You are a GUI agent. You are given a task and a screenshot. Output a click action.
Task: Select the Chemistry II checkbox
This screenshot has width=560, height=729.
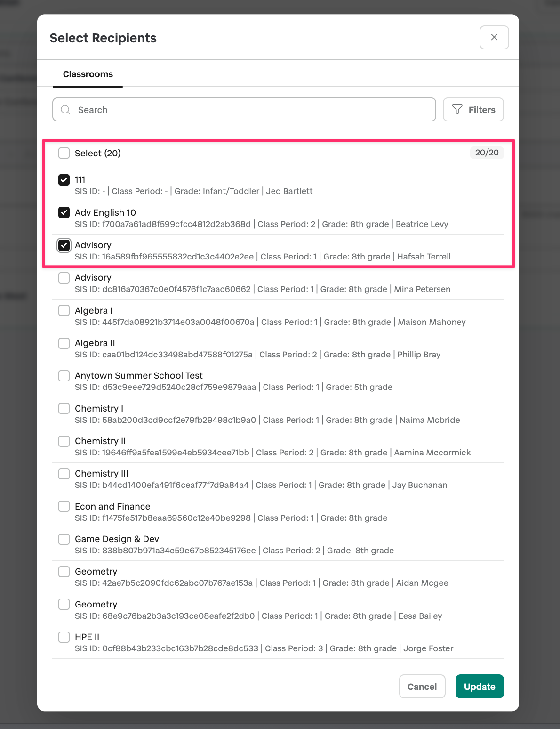64,441
